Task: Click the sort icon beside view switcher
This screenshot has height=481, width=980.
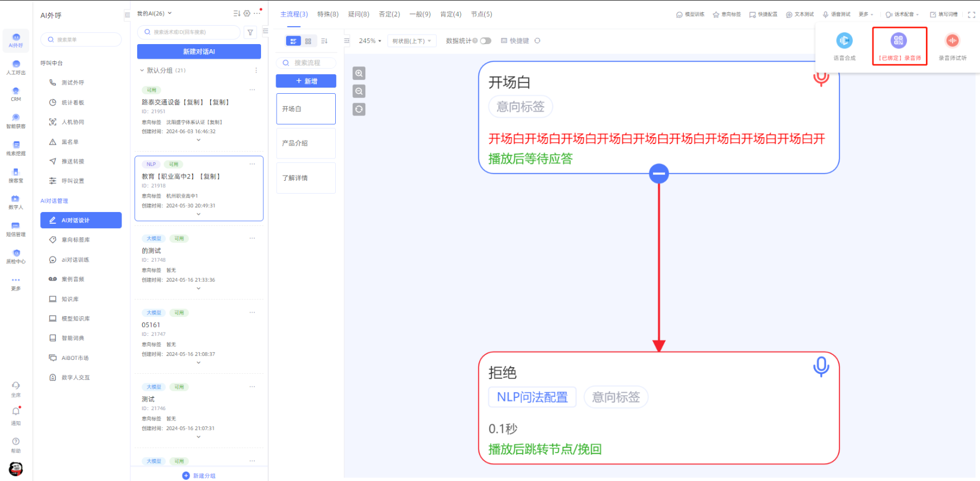Action: coord(325,41)
